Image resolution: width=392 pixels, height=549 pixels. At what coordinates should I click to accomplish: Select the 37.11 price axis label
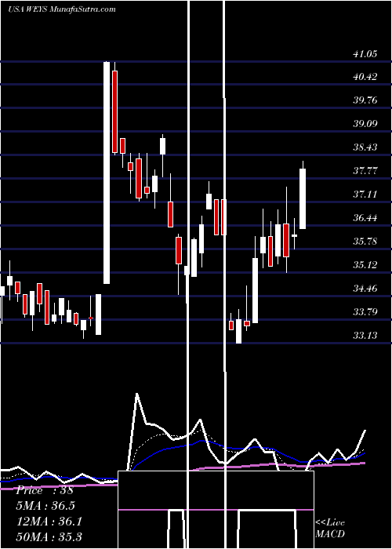point(365,195)
